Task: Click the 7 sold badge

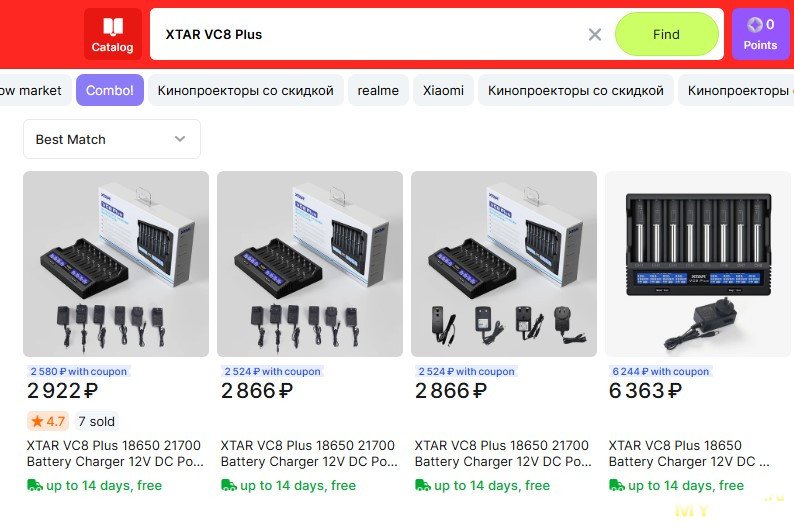Action: [x=96, y=421]
